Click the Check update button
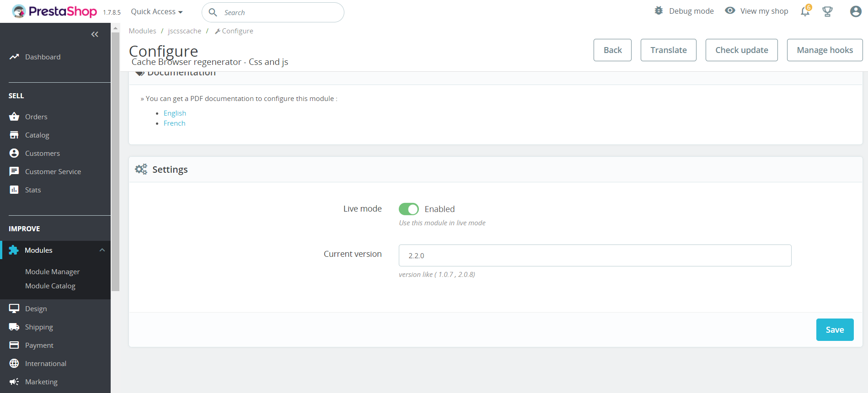The height and width of the screenshot is (393, 868). (742, 50)
